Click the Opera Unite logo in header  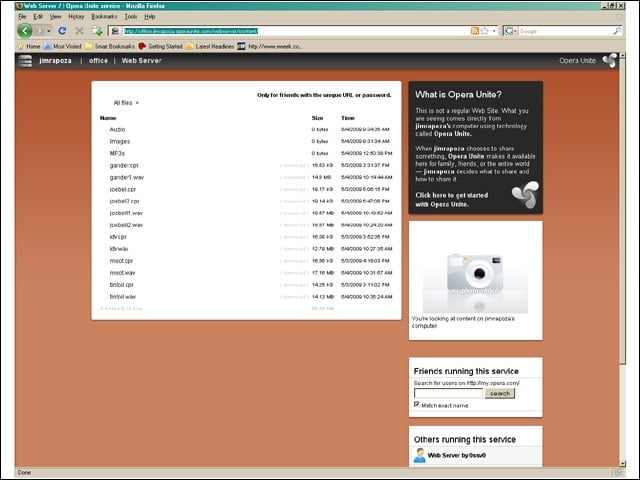click(x=610, y=60)
